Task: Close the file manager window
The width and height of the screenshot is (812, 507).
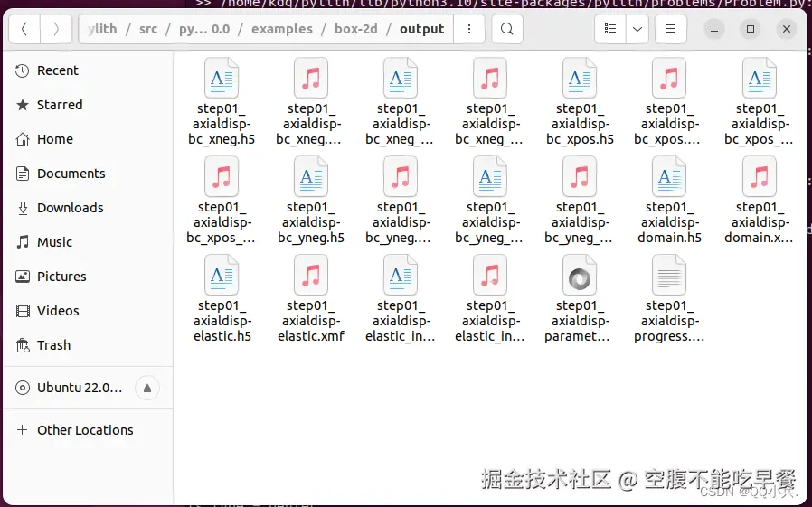Action: (786, 29)
